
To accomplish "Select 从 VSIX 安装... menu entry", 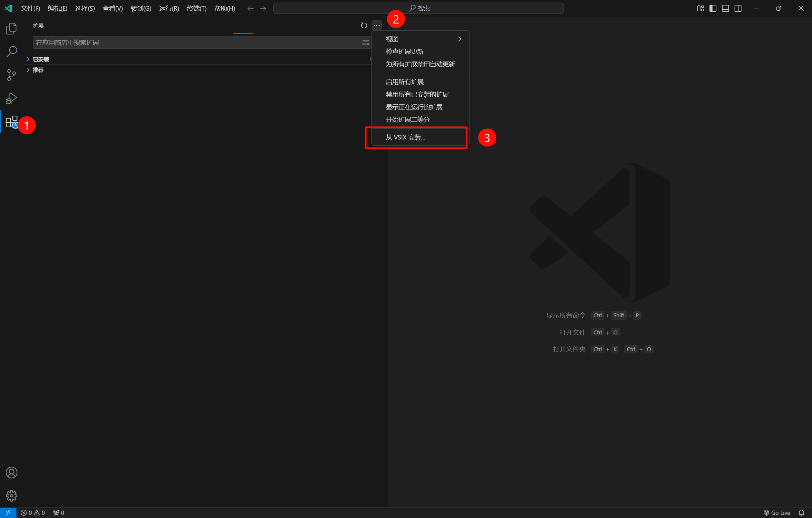I will [x=405, y=137].
